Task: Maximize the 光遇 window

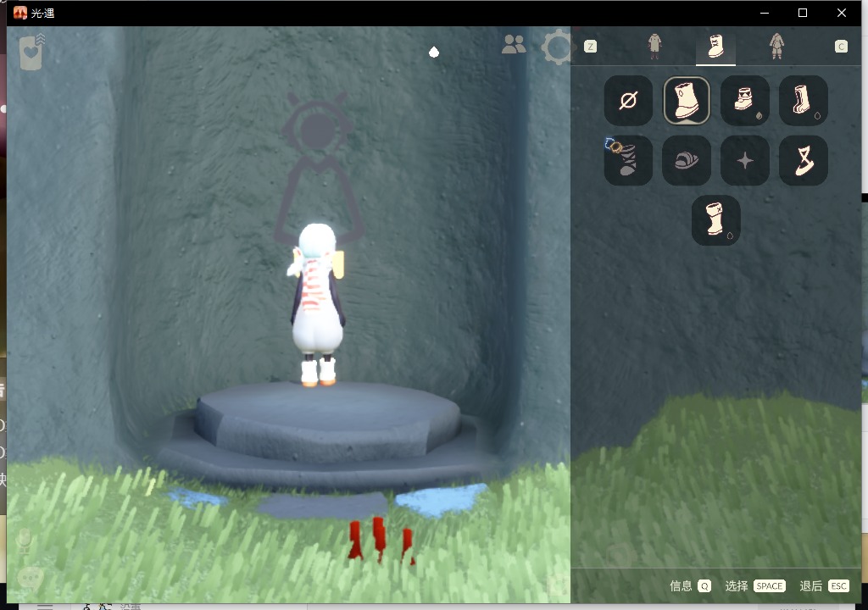Action: click(803, 13)
